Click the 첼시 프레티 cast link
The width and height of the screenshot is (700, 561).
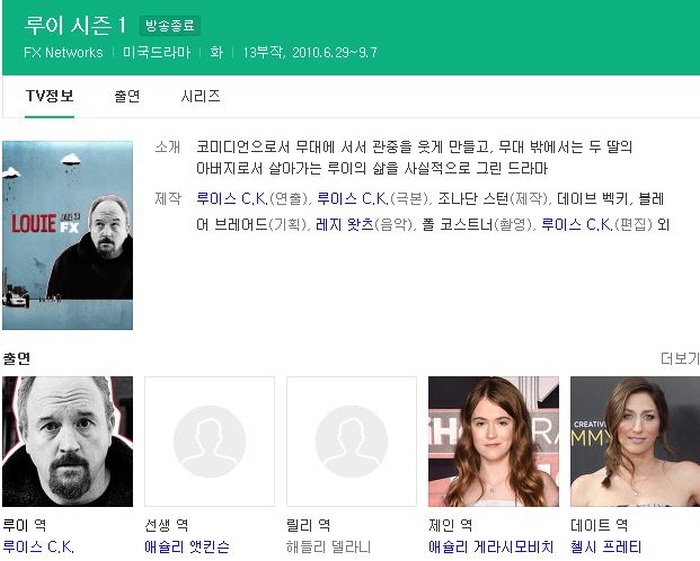[606, 547]
